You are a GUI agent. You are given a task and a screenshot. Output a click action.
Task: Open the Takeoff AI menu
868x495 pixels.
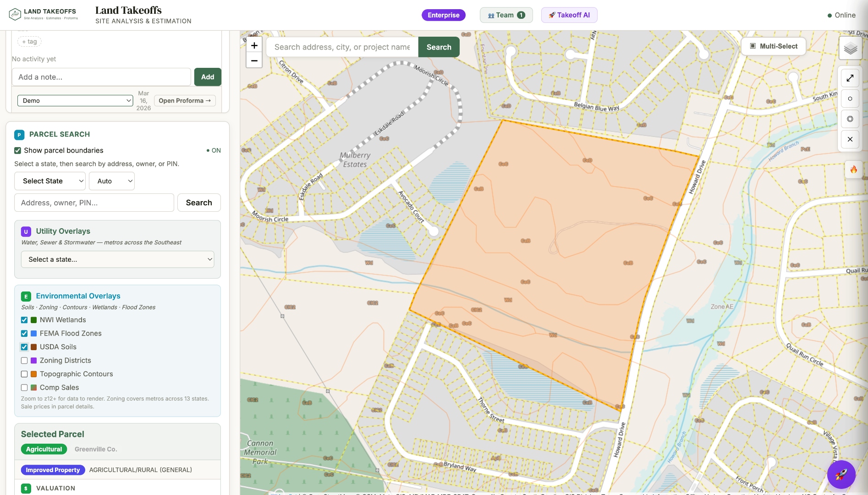pyautogui.click(x=569, y=15)
